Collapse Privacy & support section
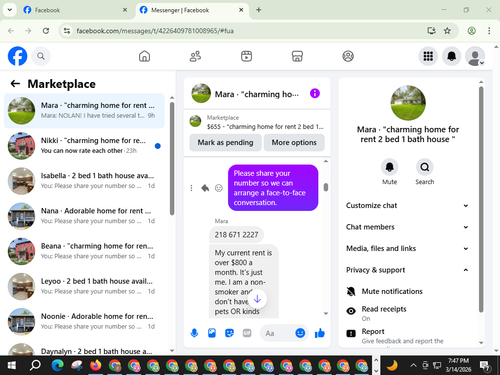The height and width of the screenshot is (375, 500). (407, 270)
